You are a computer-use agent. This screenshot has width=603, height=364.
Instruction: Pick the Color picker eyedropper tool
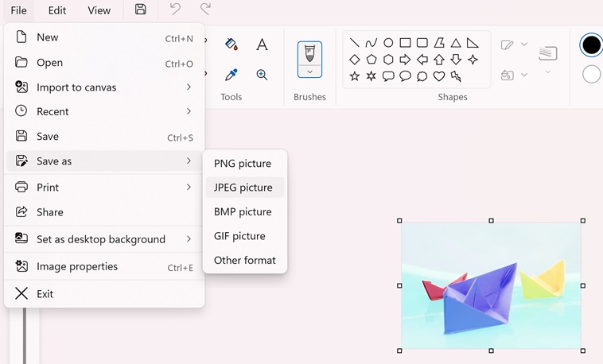pyautogui.click(x=231, y=75)
